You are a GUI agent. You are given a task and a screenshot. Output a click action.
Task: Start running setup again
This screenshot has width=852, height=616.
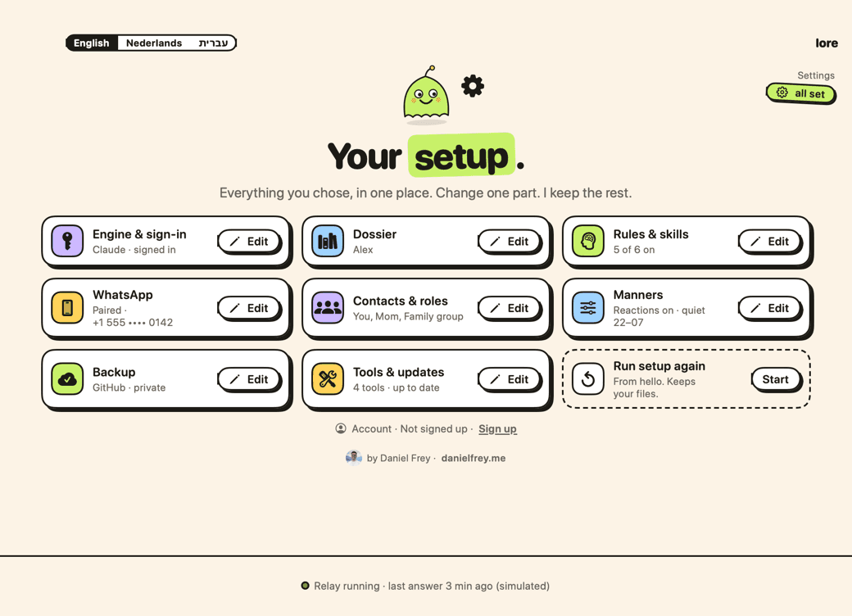[775, 379]
